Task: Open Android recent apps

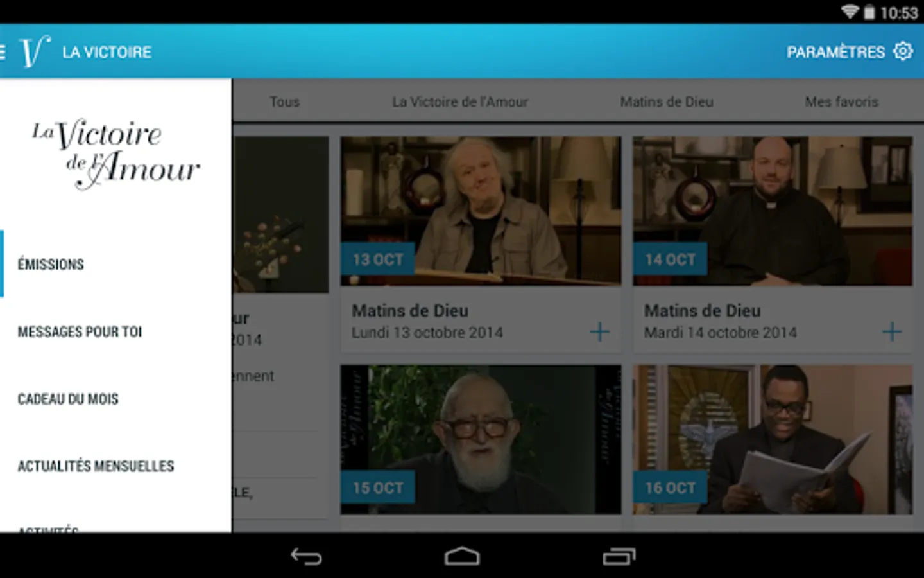Action: (x=619, y=556)
